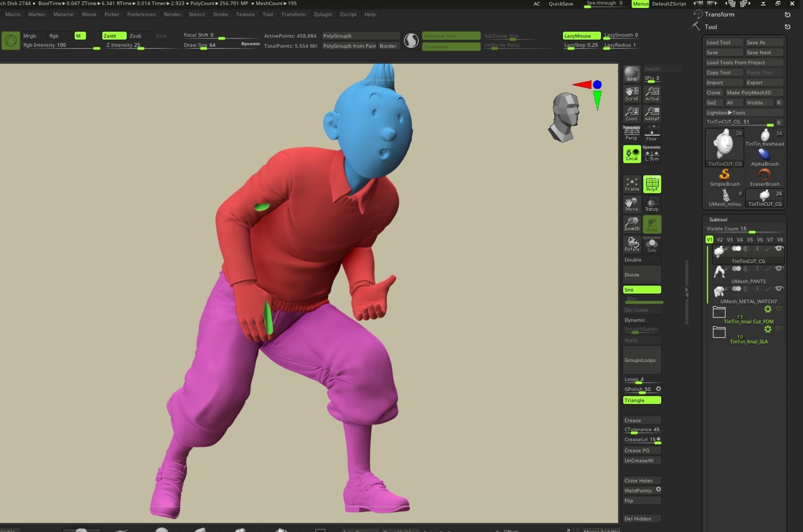Open the Zplugin menu
The image size is (803, 532).
point(323,14)
